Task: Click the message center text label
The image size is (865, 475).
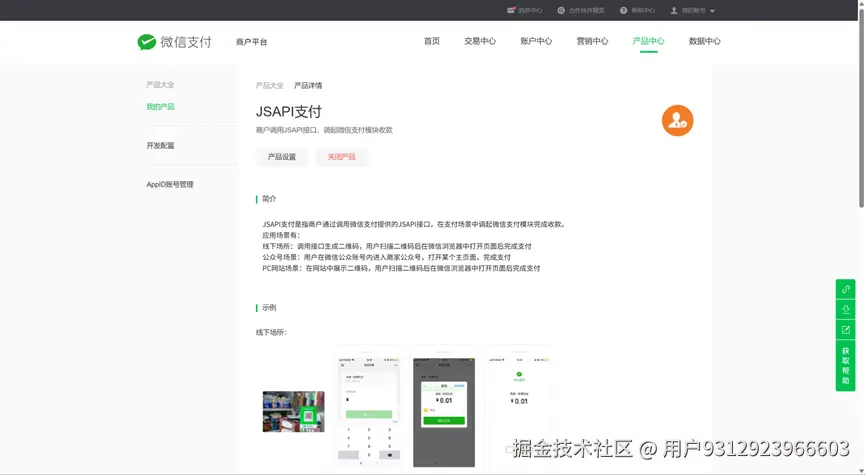Action: coord(530,10)
